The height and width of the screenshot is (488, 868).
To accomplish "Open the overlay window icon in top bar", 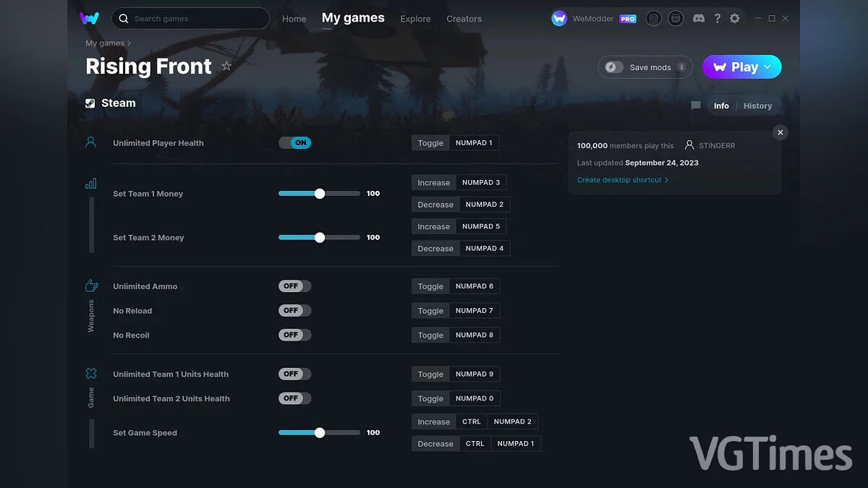I will point(676,18).
